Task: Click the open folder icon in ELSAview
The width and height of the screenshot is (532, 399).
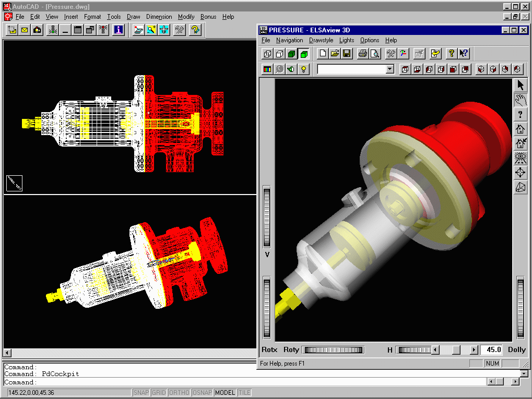Action: click(x=334, y=53)
